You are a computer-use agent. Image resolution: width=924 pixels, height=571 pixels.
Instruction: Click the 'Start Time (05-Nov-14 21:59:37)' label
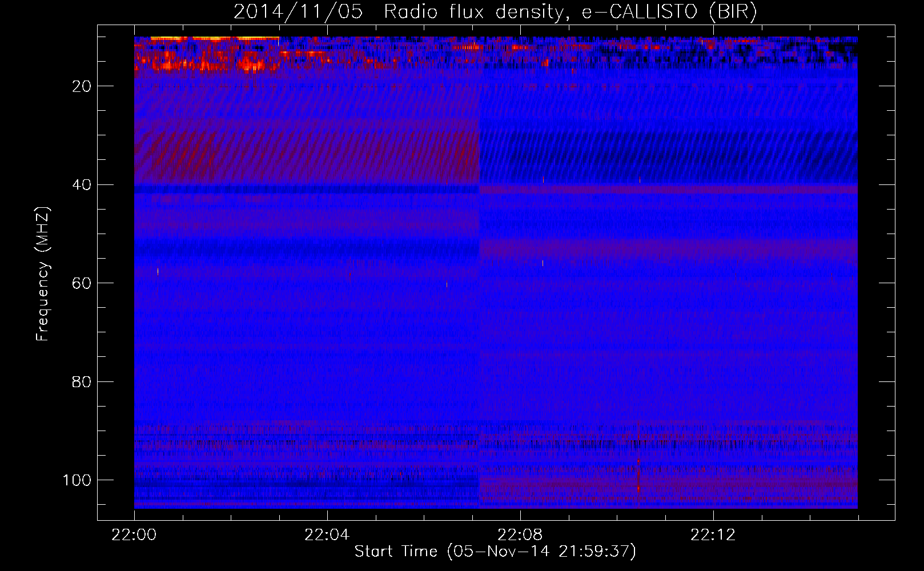click(x=495, y=552)
